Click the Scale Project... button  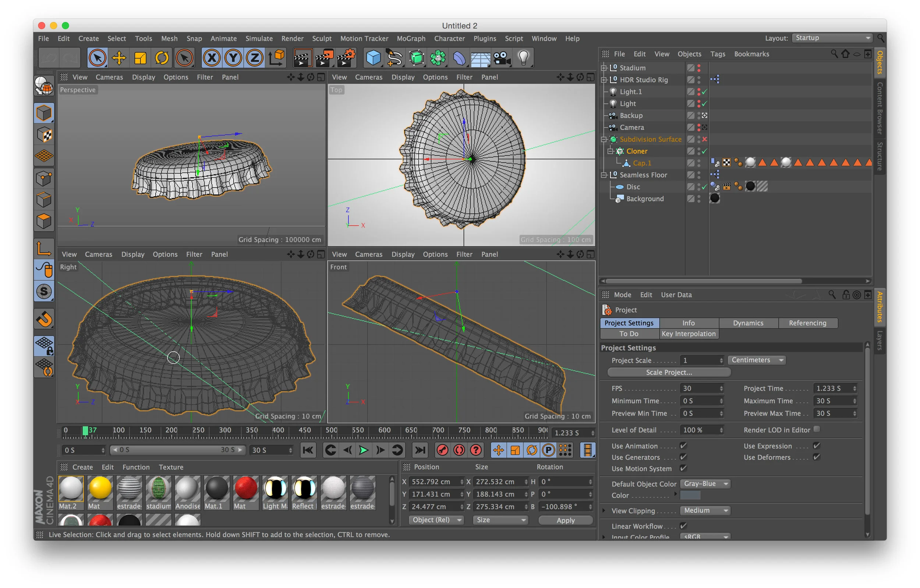(x=669, y=372)
